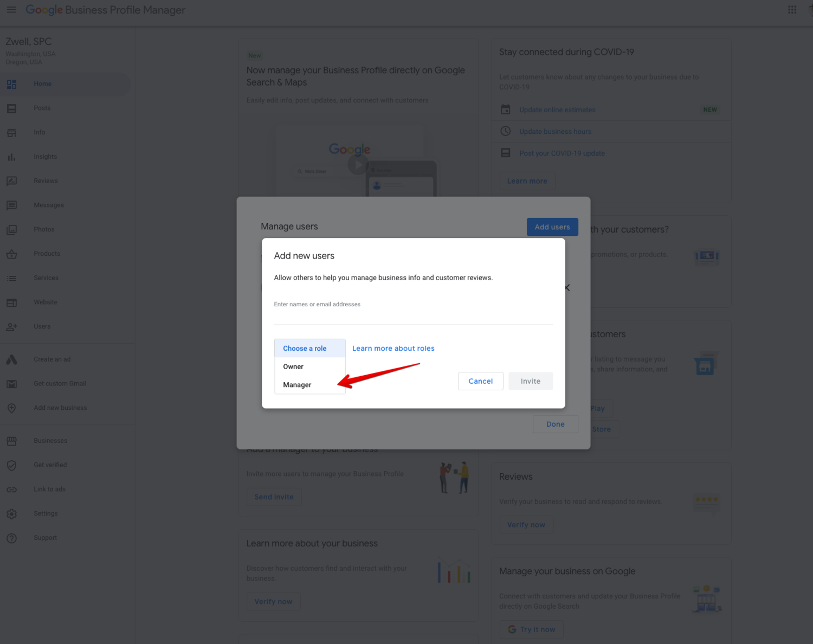813x644 pixels.
Task: Click the Get custom Gmail icon
Action: pyautogui.click(x=11, y=384)
